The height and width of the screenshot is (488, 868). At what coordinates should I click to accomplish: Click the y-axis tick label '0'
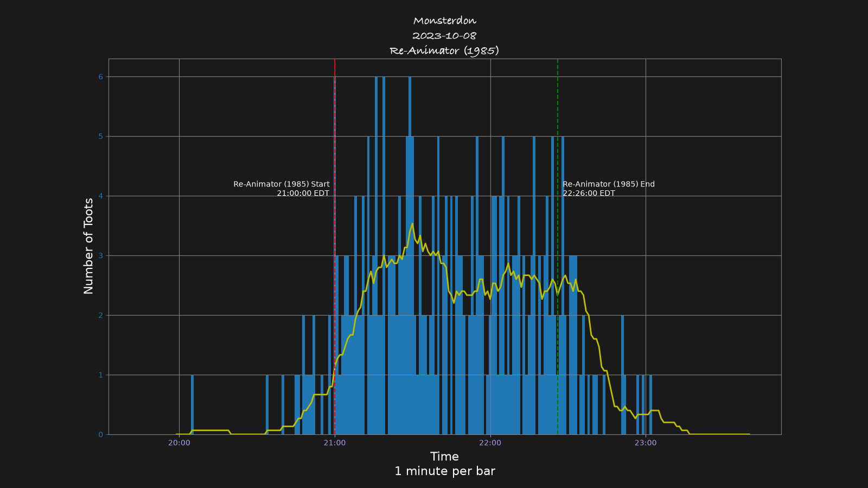(100, 435)
